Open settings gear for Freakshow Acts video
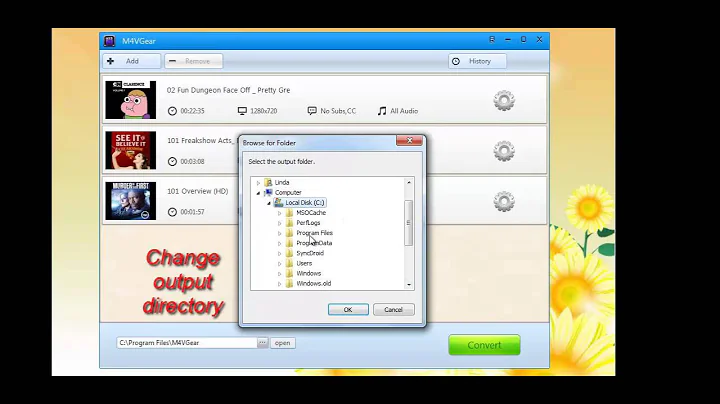 504,151
